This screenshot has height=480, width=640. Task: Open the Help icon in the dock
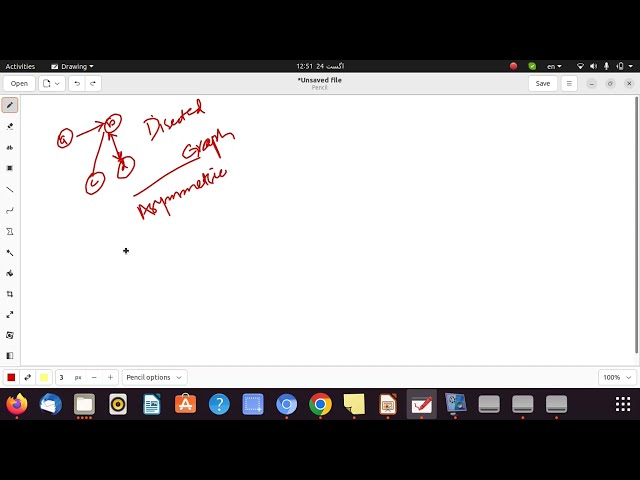(219, 404)
